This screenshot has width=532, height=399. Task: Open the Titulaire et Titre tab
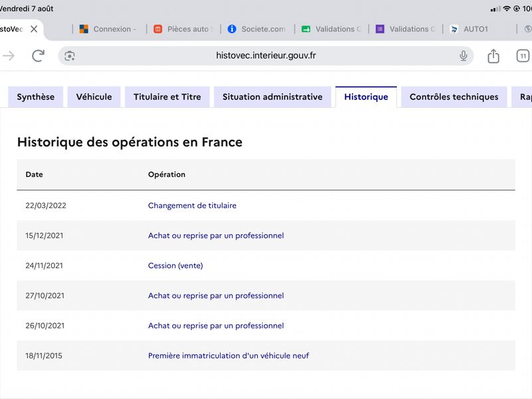coord(168,97)
